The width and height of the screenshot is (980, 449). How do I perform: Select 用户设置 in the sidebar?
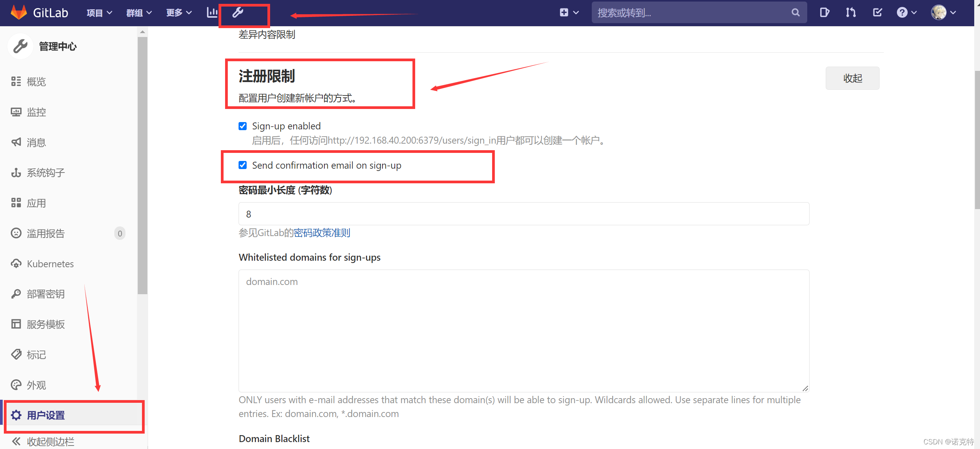pyautogui.click(x=46, y=415)
